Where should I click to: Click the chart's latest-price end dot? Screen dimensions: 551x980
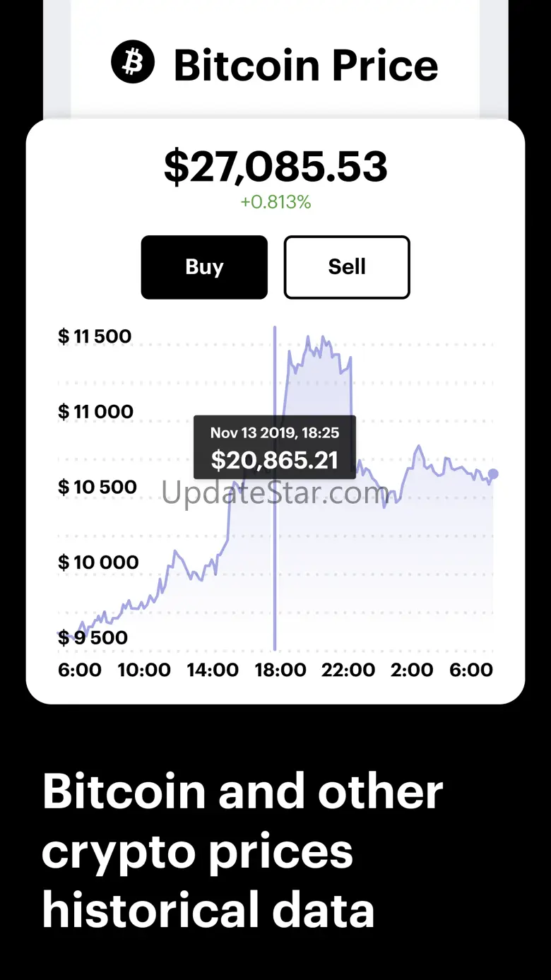point(493,474)
